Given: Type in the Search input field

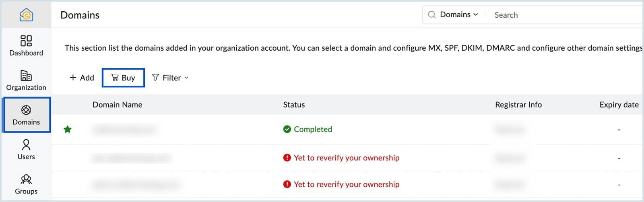Looking at the screenshot, I should tap(563, 15).
